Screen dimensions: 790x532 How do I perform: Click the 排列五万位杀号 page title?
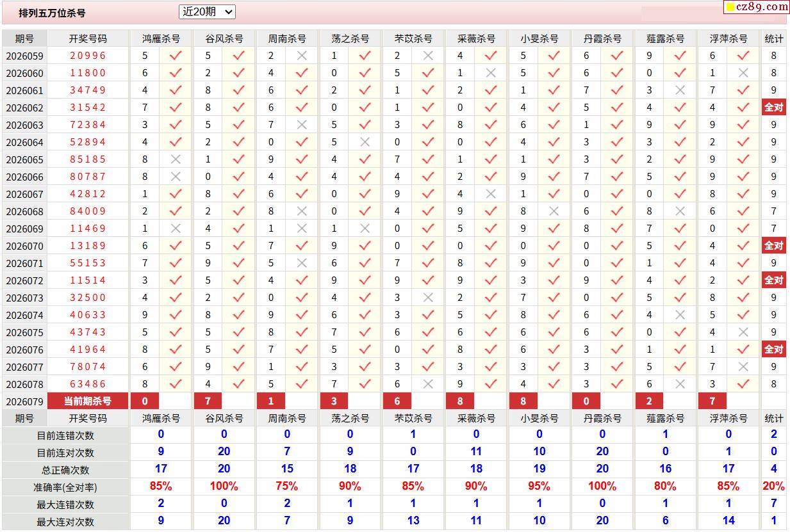point(52,13)
